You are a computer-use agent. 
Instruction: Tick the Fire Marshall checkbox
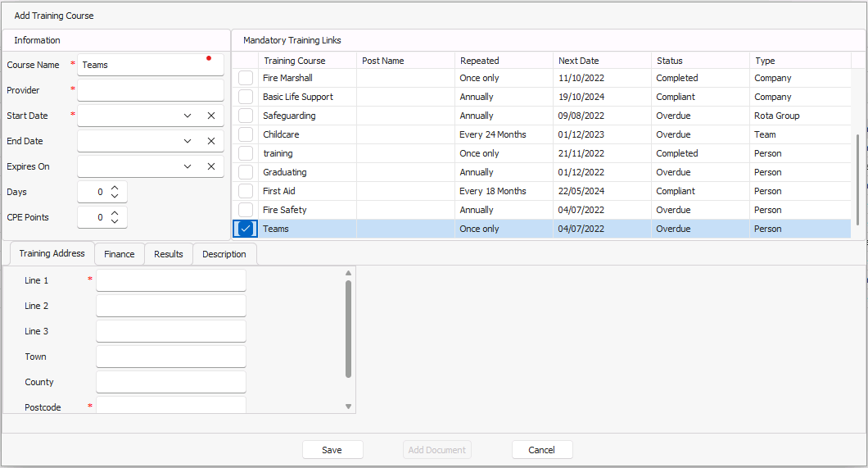[246, 78]
